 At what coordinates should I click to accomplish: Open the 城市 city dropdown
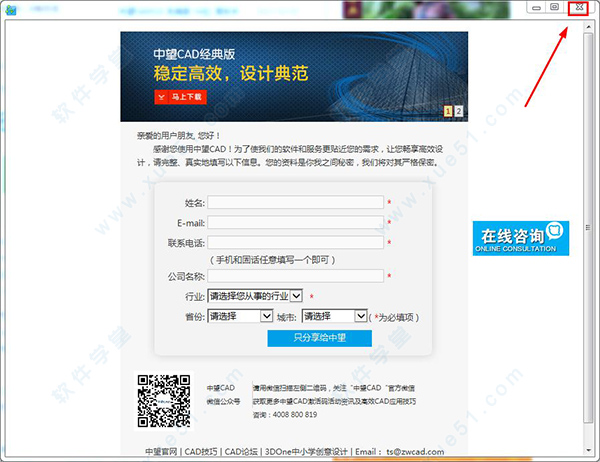tap(334, 316)
